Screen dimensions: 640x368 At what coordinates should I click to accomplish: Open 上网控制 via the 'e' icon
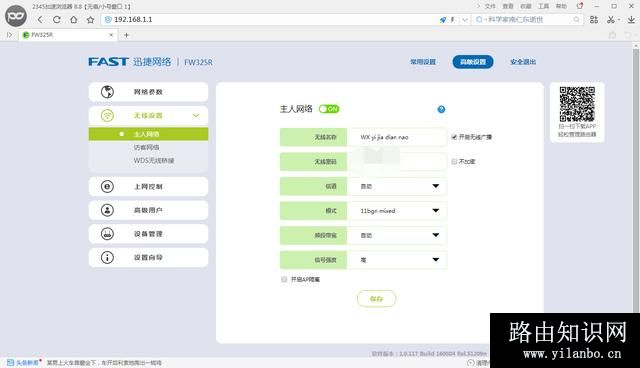pyautogui.click(x=107, y=186)
